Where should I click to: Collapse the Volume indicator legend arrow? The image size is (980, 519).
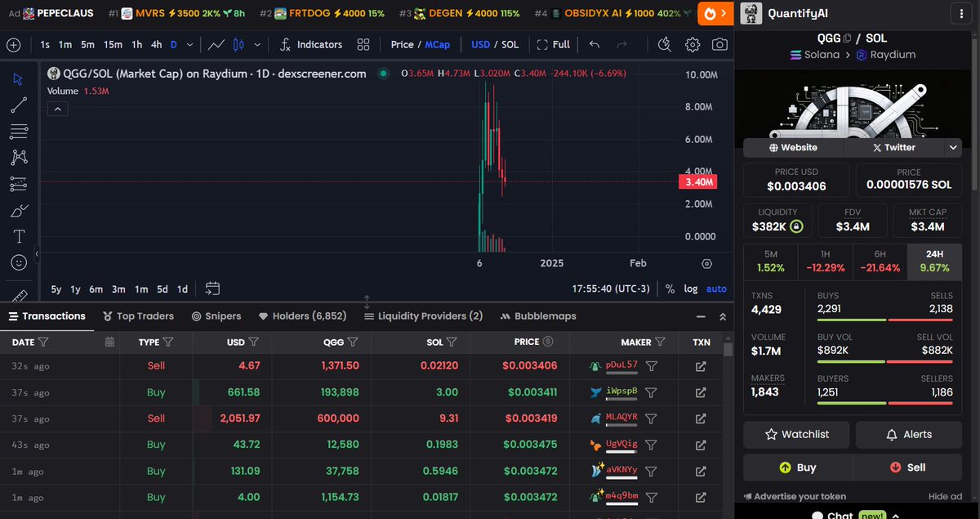pos(57,108)
